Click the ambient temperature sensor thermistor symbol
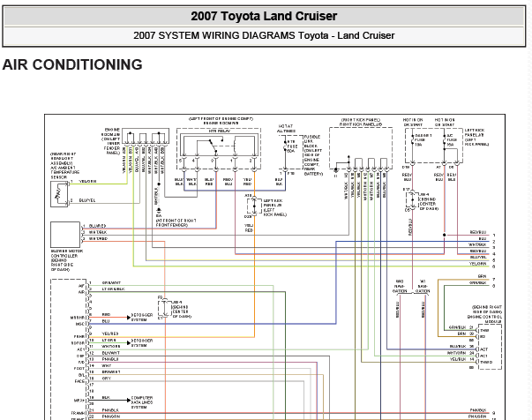 pyautogui.click(x=59, y=194)
